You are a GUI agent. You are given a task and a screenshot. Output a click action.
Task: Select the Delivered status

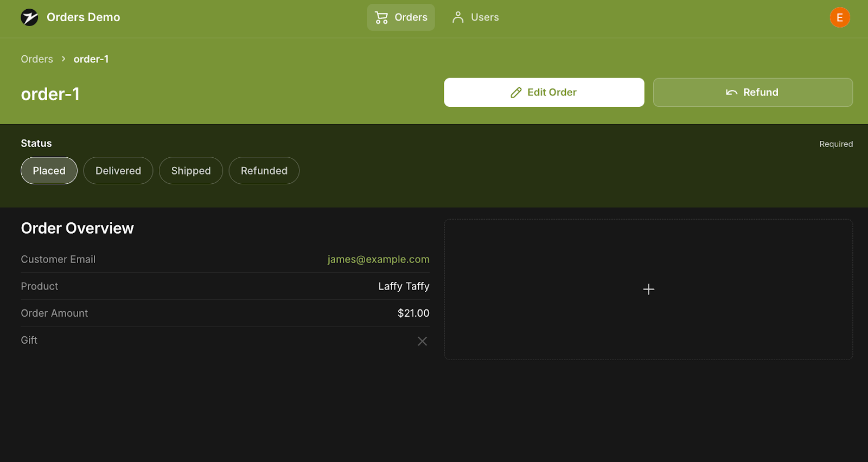(118, 171)
